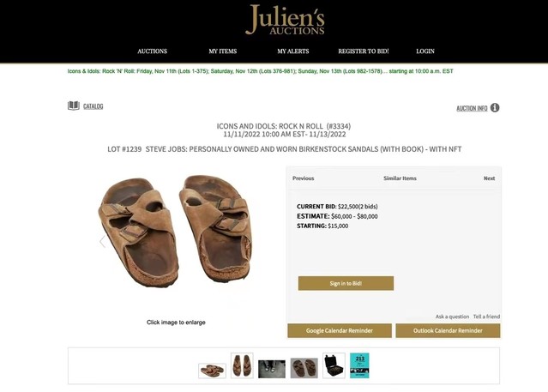The width and height of the screenshot is (548, 392).
Task: Click Tell a friend link
Action: tap(486, 317)
